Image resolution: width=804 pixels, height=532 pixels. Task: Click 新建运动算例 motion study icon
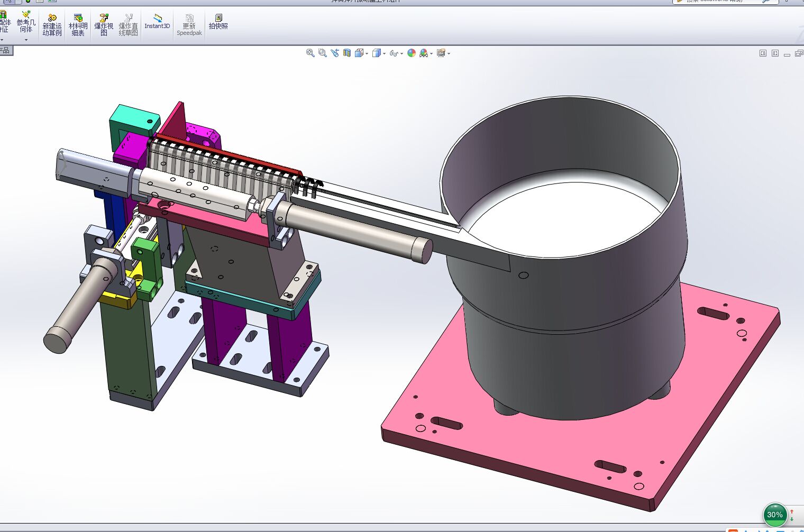(52, 25)
